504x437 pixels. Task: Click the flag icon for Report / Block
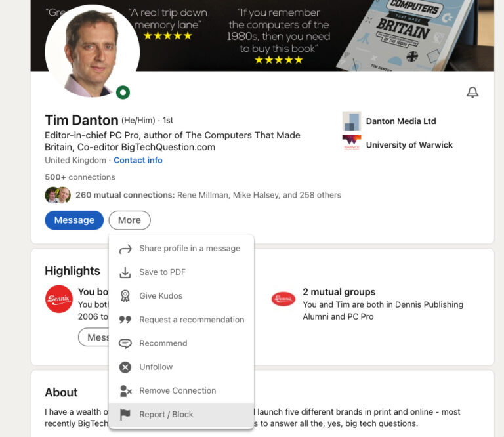pyautogui.click(x=125, y=415)
